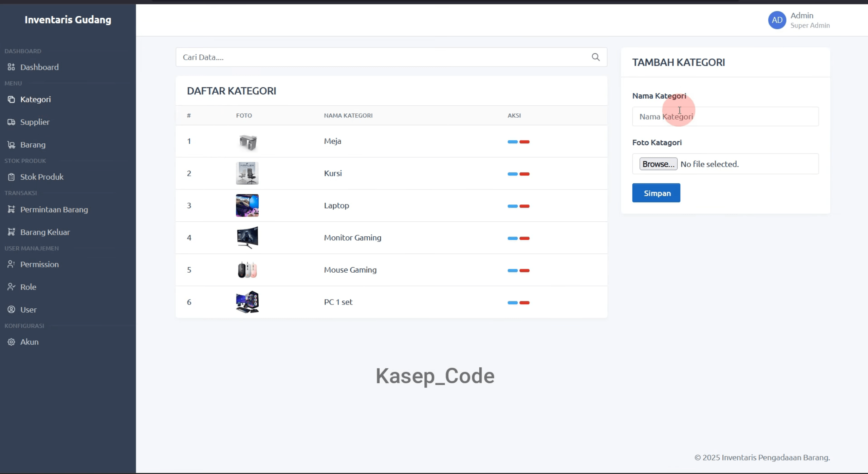868x474 pixels.
Task: Open the Akun settings menu item
Action: tap(29, 342)
